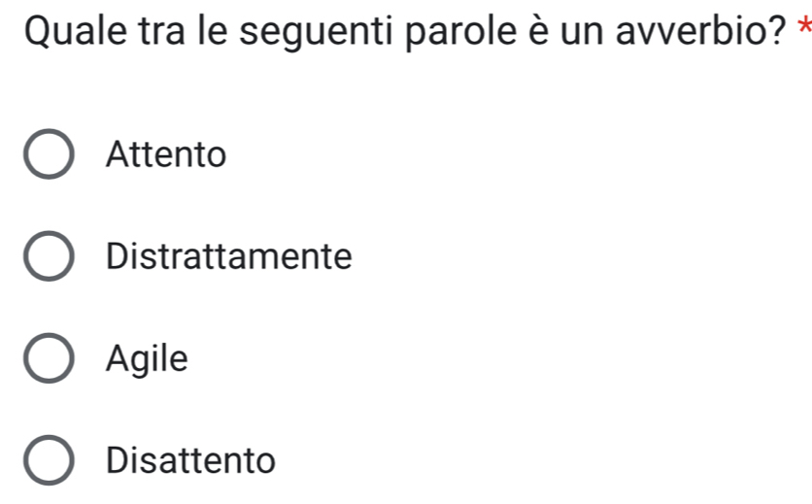Pick the Disattento radio button
This screenshot has width=812, height=504.
[48, 460]
